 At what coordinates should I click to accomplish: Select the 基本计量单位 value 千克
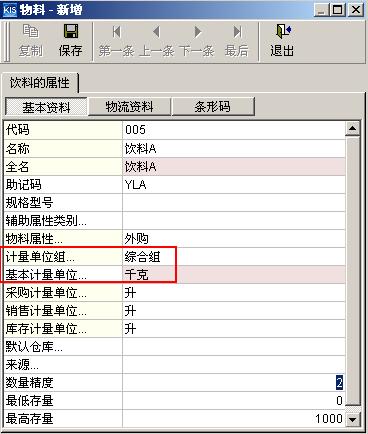[x=234, y=275]
